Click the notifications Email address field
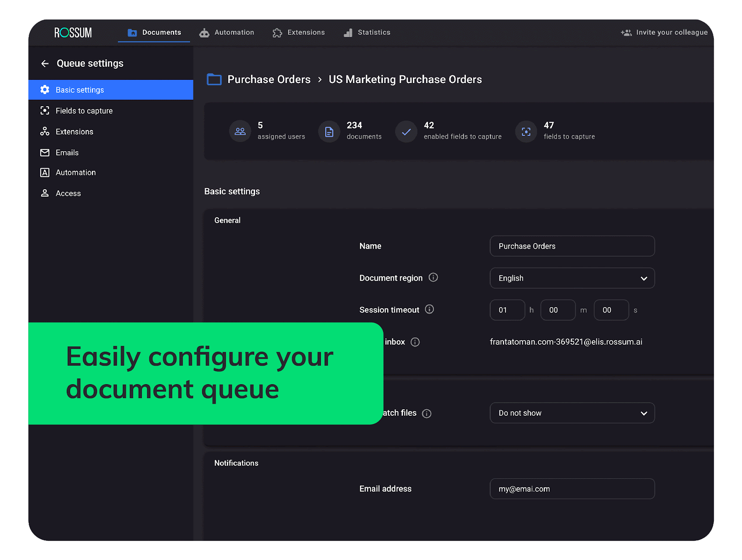 point(572,489)
